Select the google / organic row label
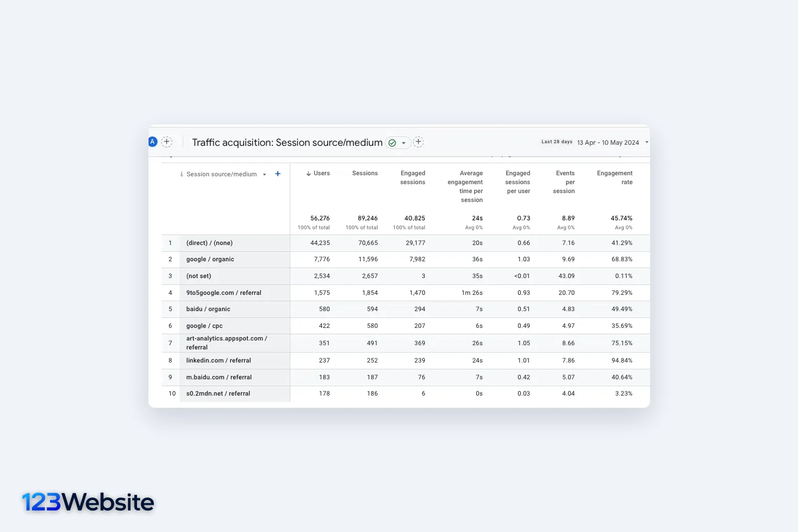The width and height of the screenshot is (798, 532). pyautogui.click(x=210, y=259)
